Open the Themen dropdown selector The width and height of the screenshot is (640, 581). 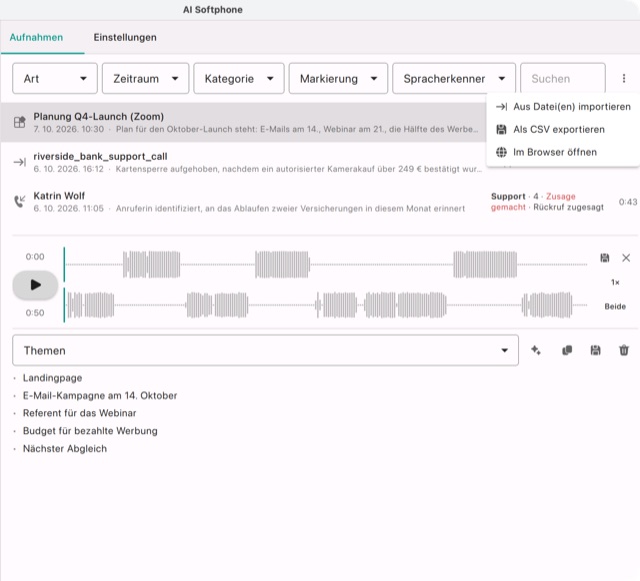coord(265,350)
